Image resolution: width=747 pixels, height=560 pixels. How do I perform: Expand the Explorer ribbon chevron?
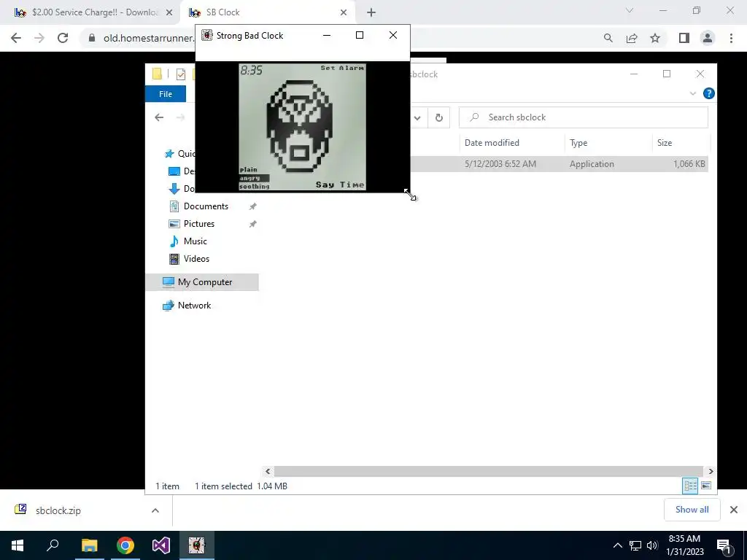point(693,93)
